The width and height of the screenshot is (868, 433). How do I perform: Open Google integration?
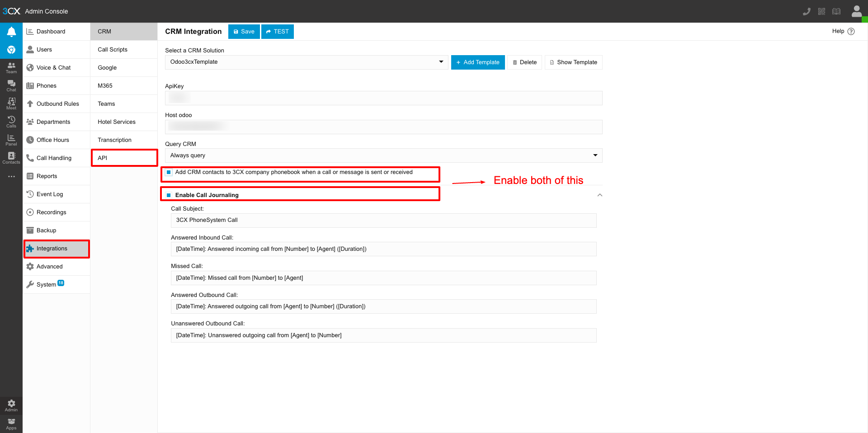click(124, 68)
